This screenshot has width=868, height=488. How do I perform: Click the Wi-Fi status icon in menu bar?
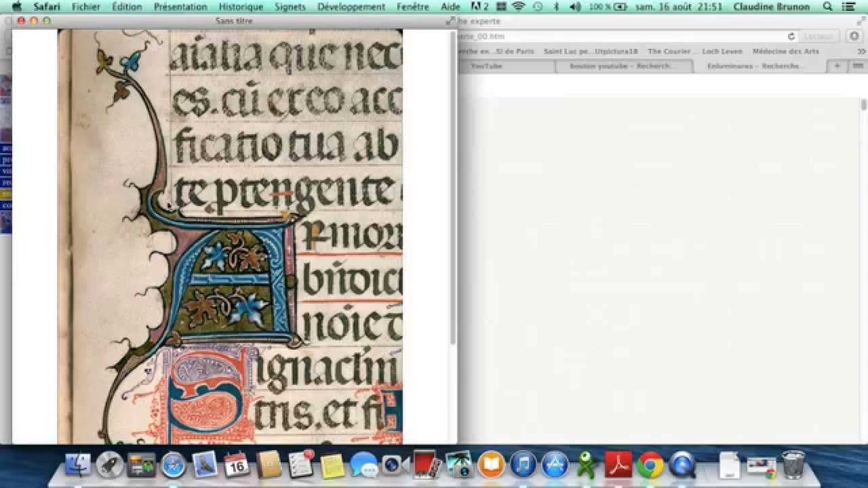[x=519, y=7]
